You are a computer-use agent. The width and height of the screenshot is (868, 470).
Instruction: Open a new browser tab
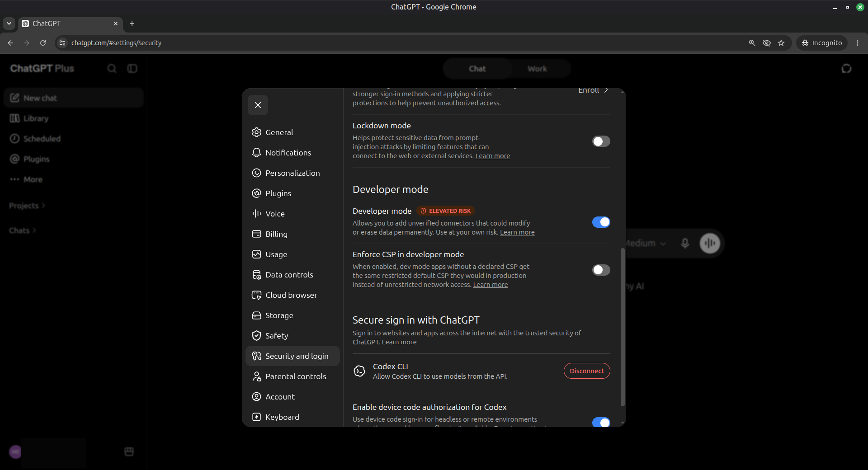132,23
